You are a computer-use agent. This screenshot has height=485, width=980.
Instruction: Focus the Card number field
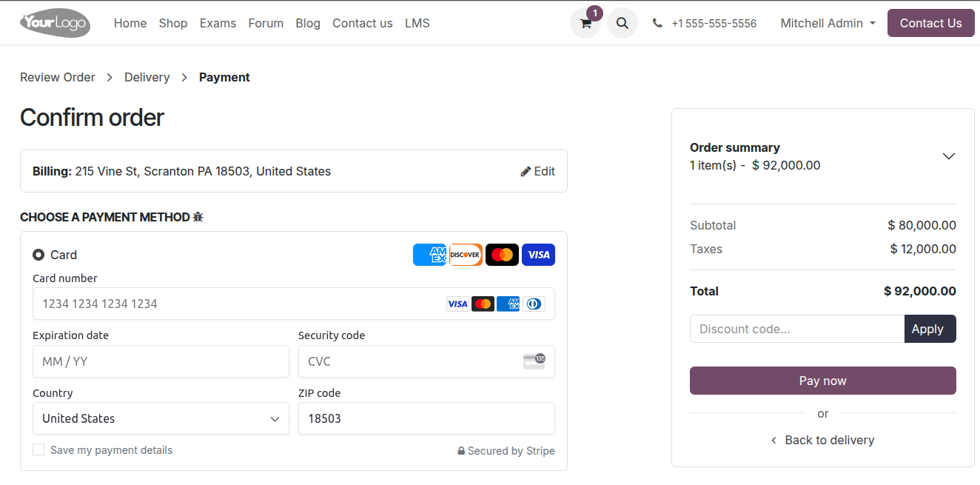tap(294, 304)
